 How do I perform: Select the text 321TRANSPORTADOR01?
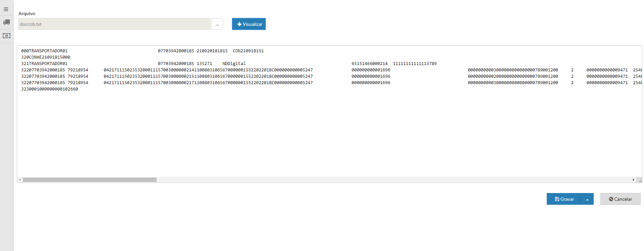pyautogui.click(x=44, y=64)
